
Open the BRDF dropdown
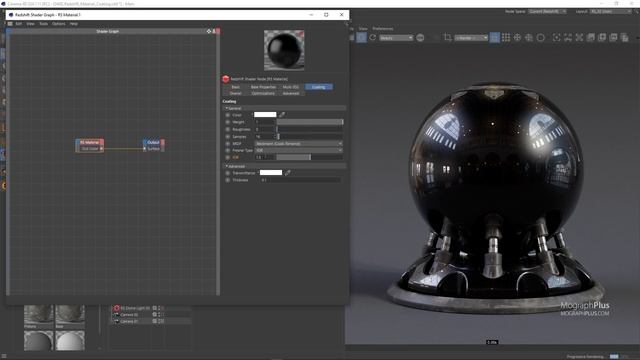298,144
